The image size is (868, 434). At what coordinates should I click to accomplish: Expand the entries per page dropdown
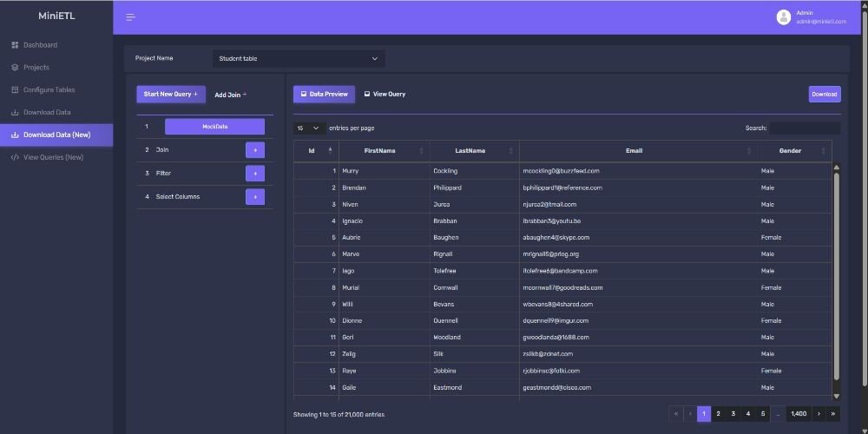(x=309, y=128)
